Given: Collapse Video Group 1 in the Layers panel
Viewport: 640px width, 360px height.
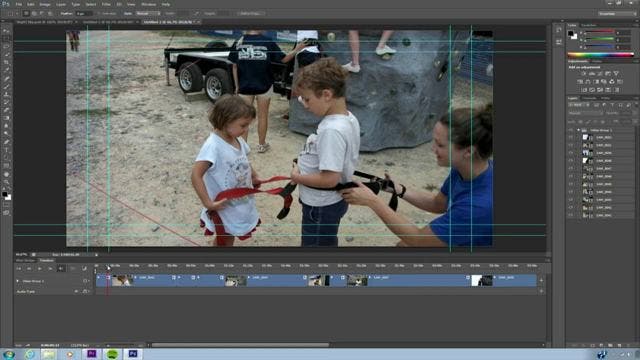Looking at the screenshot, I should [578, 130].
